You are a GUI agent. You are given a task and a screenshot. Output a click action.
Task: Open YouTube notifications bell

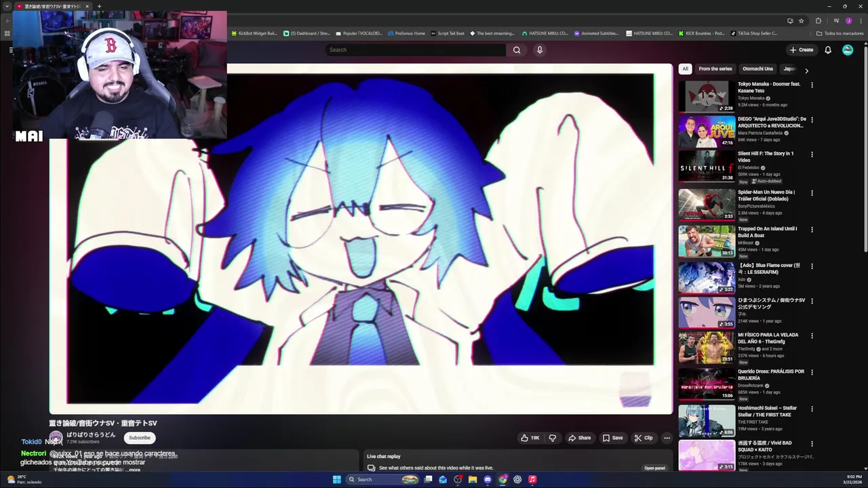[x=828, y=49]
